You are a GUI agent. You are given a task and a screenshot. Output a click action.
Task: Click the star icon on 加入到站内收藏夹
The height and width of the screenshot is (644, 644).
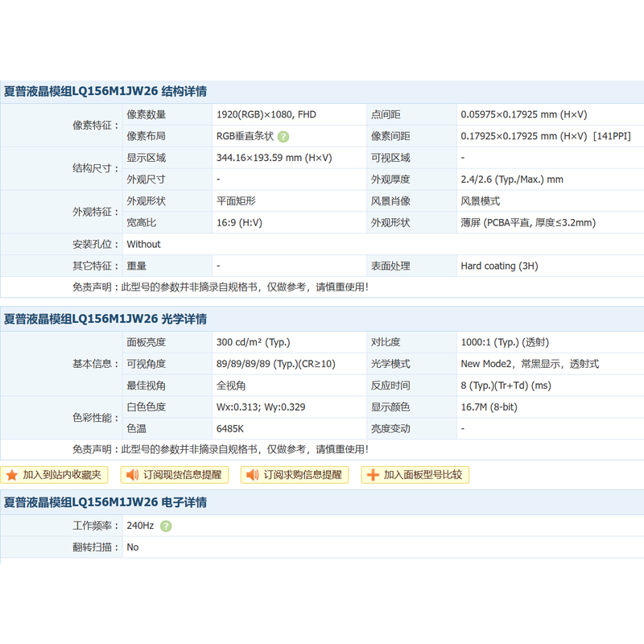click(x=12, y=475)
